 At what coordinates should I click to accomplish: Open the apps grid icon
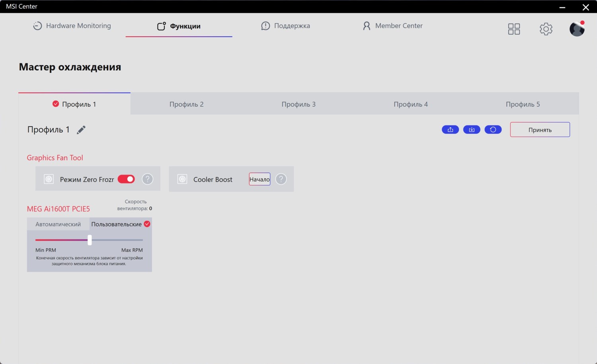coord(514,29)
